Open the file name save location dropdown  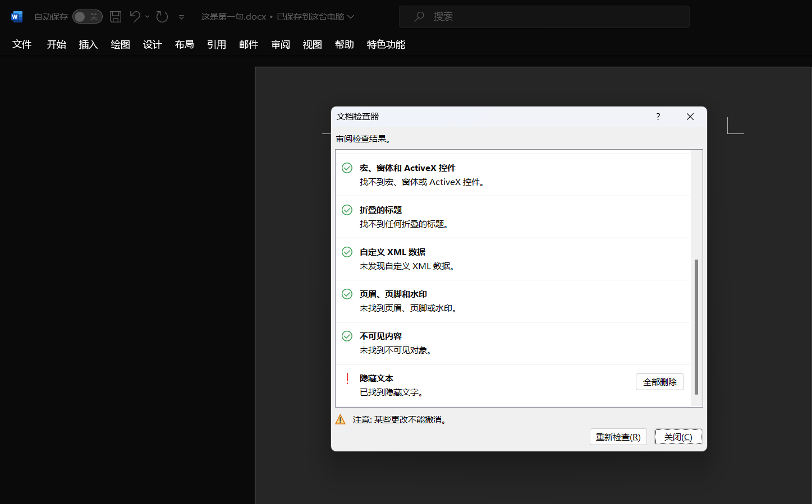click(x=351, y=17)
